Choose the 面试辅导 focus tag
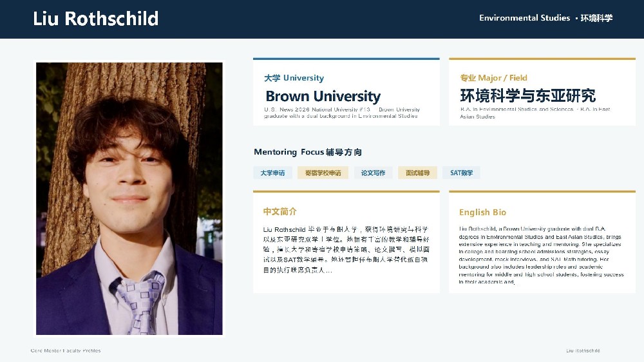 (418, 173)
